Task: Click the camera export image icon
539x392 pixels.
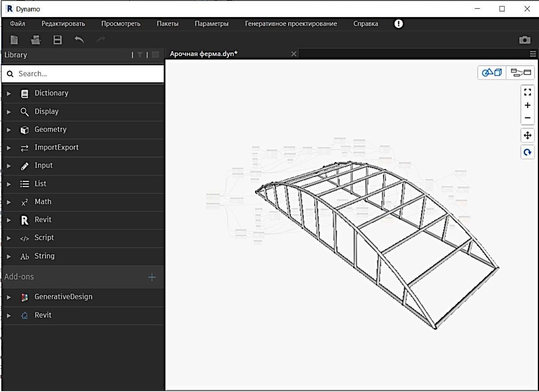Action: click(x=524, y=40)
